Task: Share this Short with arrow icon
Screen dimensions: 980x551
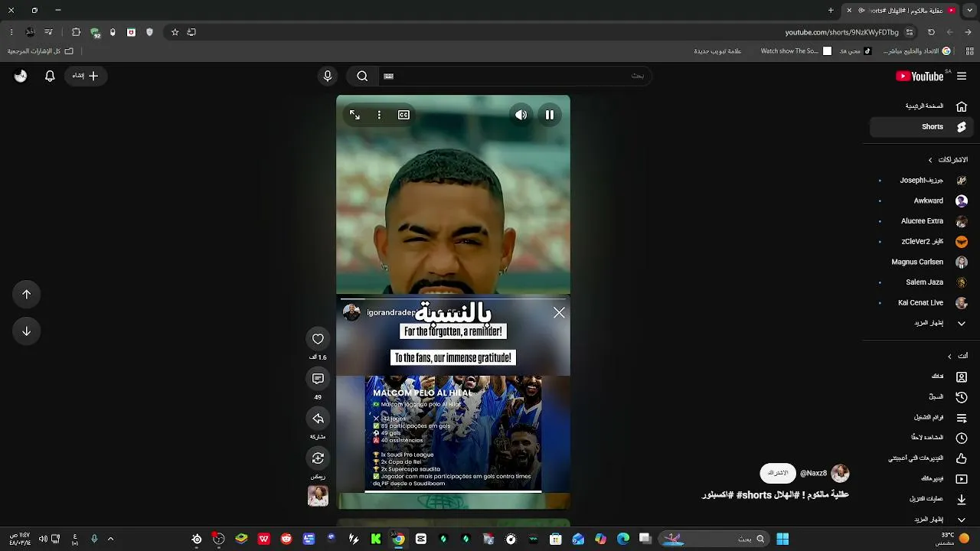Action: pyautogui.click(x=318, y=419)
